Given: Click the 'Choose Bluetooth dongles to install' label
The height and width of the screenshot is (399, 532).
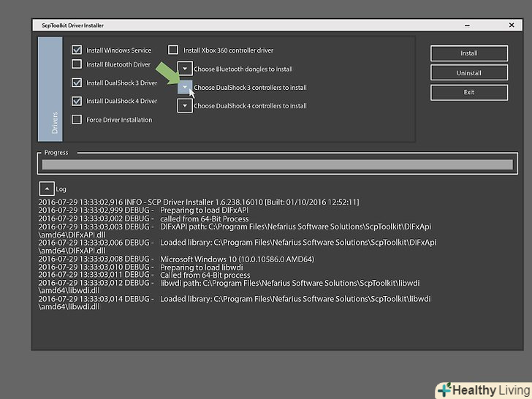Looking at the screenshot, I should (243, 69).
